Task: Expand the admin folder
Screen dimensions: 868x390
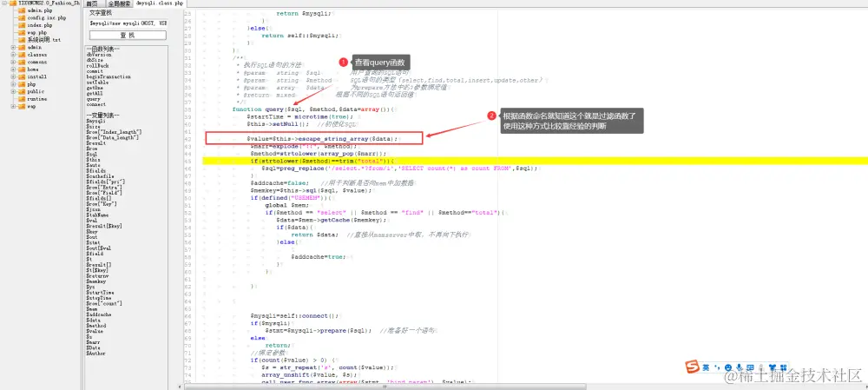Action: tap(13, 47)
